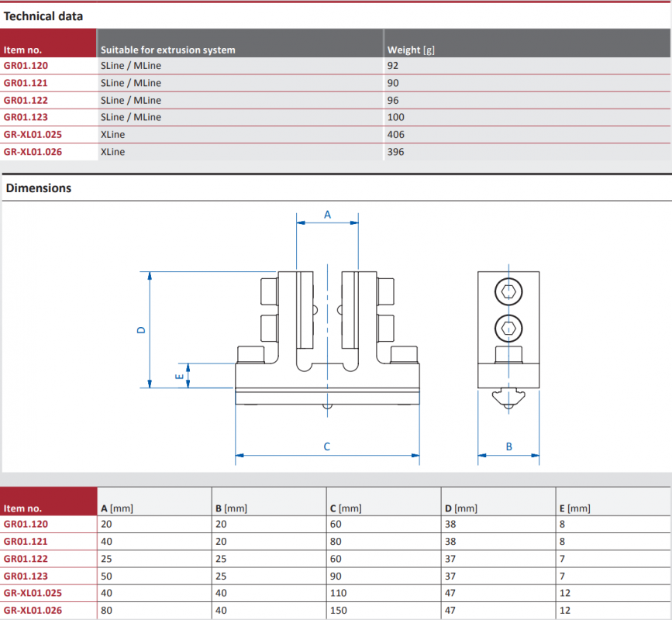
Task: Click dimension label E in the drawing
Action: [179, 377]
